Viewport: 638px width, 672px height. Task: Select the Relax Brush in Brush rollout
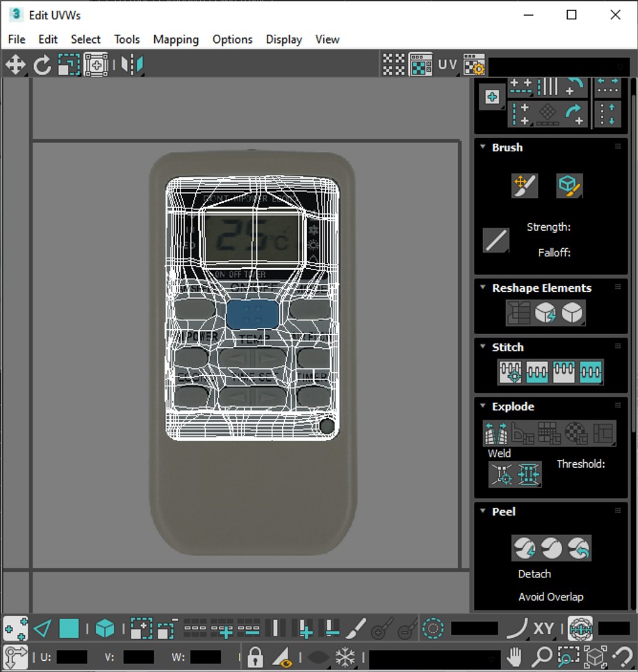(x=569, y=185)
